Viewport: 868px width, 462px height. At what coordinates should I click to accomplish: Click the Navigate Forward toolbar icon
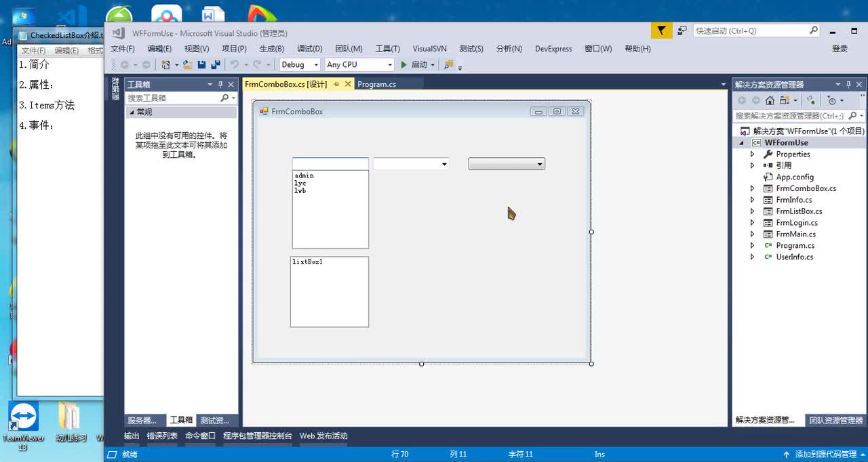(x=146, y=64)
